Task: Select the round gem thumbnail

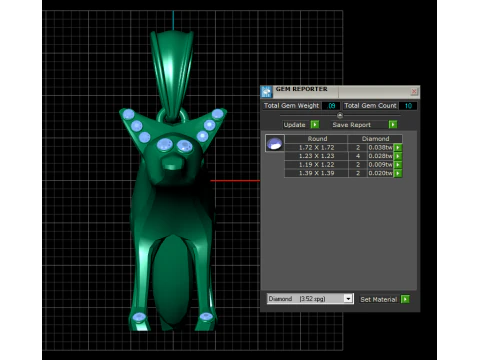Action: click(x=275, y=143)
